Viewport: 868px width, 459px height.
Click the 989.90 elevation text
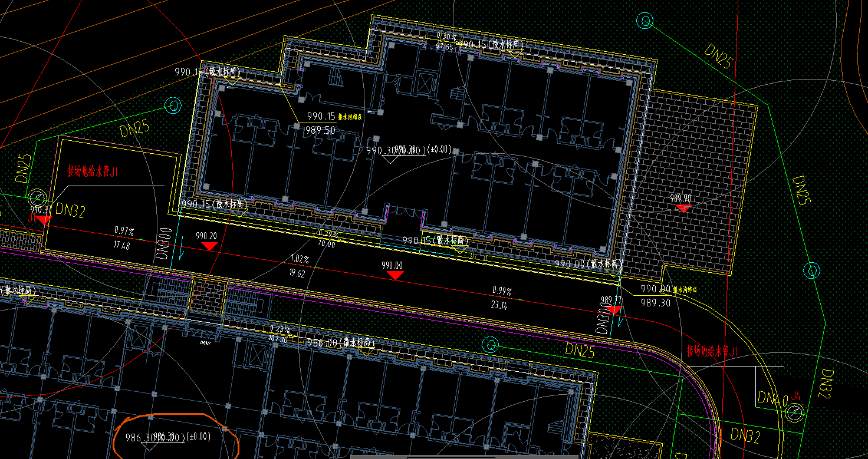point(680,199)
